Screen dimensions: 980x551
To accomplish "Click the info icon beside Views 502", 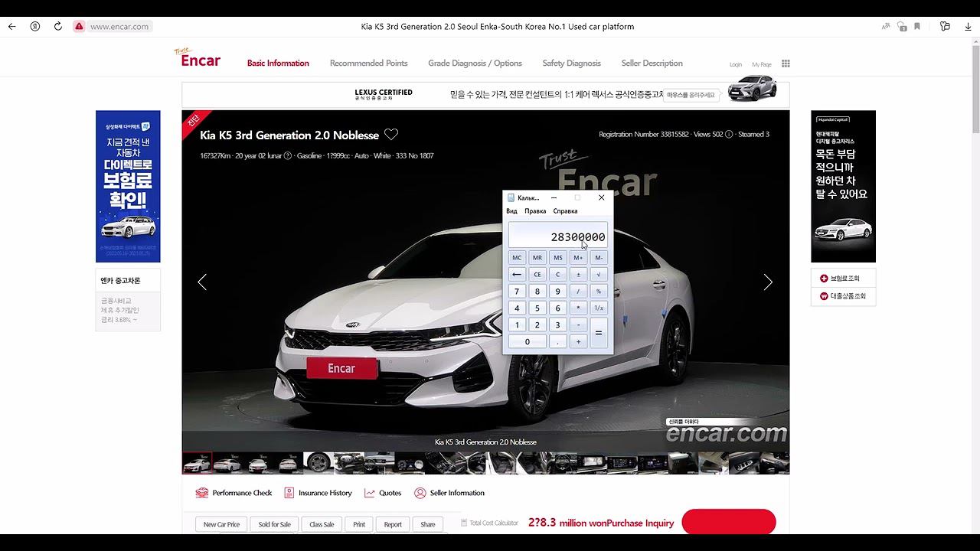I will [729, 135].
